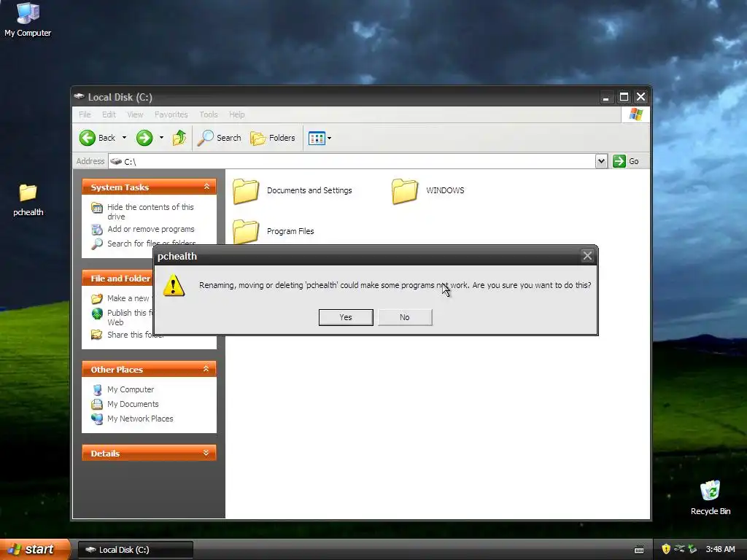The image size is (747, 560).
Task: Collapse the Other Places panel
Action: [206, 369]
